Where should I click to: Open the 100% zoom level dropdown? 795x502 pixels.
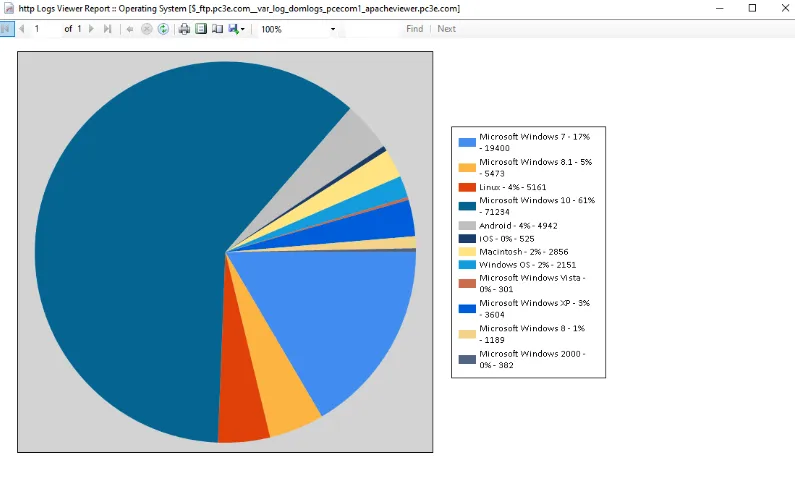point(333,29)
